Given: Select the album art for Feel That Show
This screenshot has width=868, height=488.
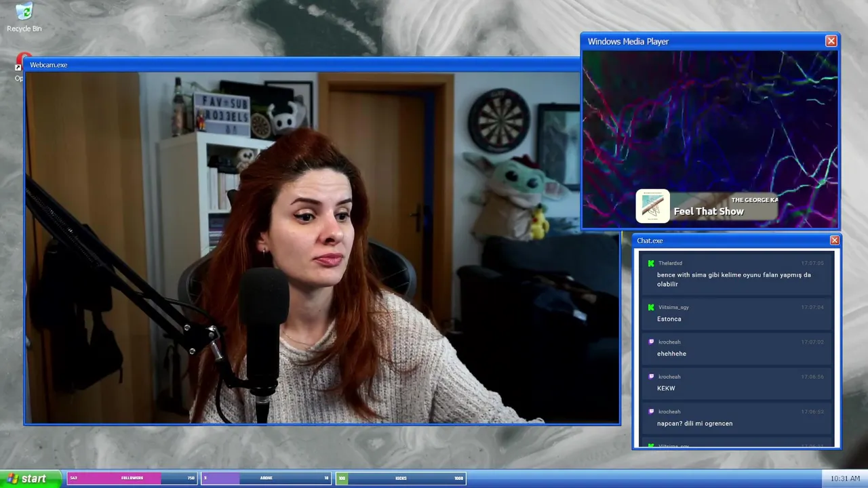Looking at the screenshot, I should (x=652, y=206).
